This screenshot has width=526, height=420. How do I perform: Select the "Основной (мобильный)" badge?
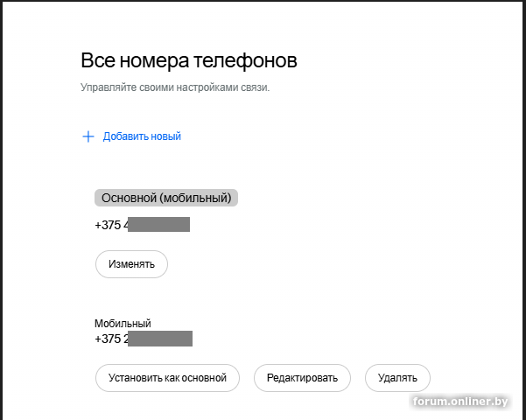click(166, 198)
